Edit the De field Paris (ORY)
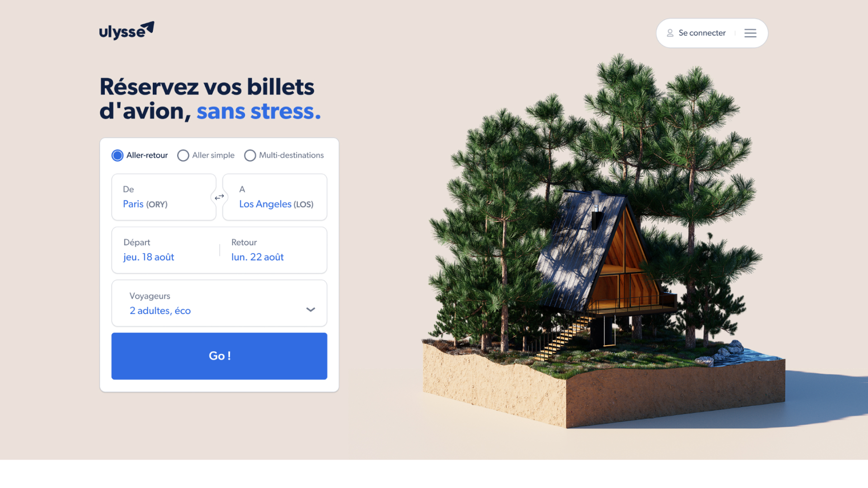 pyautogui.click(x=164, y=197)
